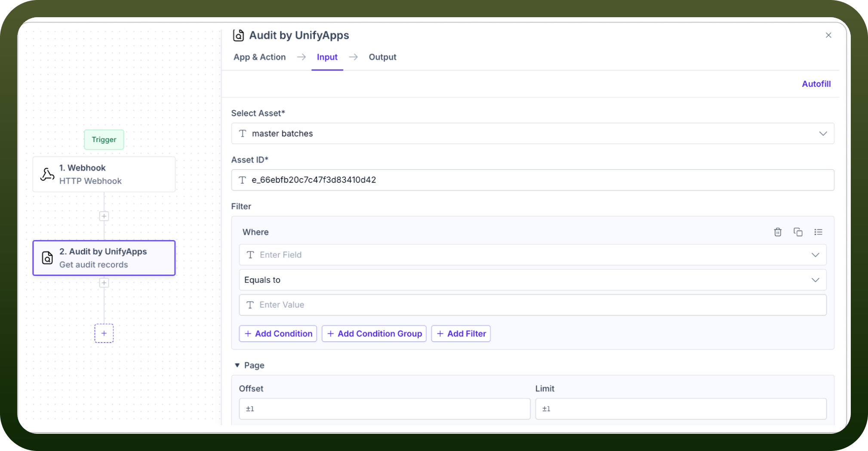
Task: Click the audit document icon on step 2
Action: [x=47, y=258]
